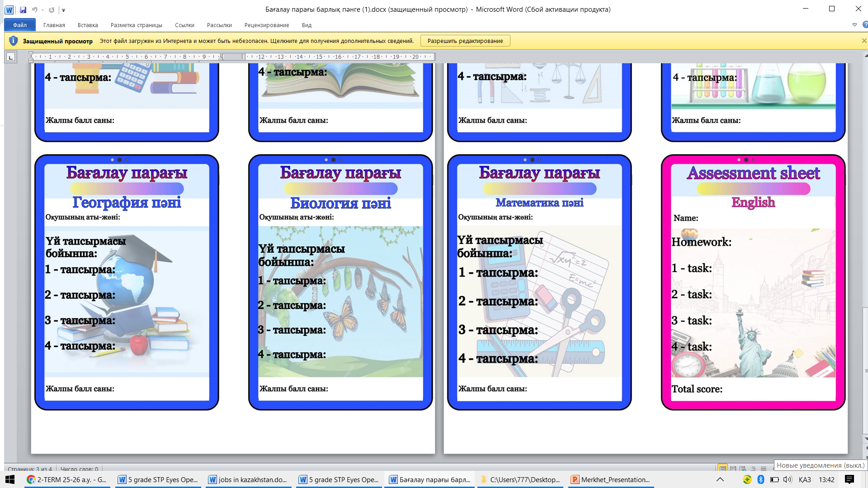Switch to Print Layout view in status bar
The height and width of the screenshot is (488, 868).
722,469
